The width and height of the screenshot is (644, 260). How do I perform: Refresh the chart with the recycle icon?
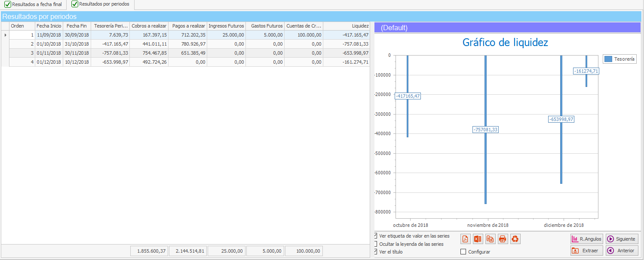tap(515, 239)
